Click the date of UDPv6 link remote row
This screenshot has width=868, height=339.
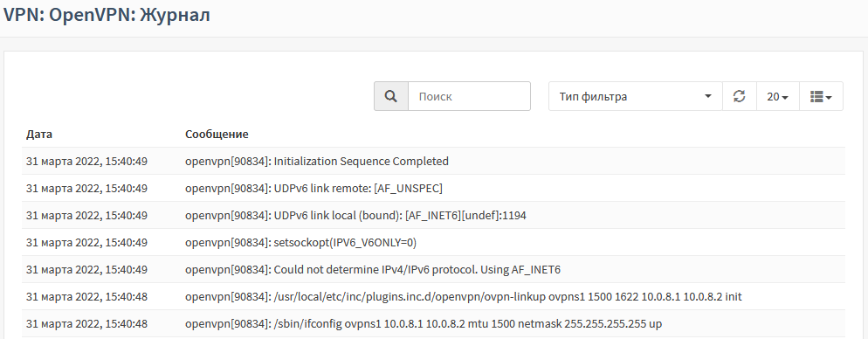pos(87,189)
